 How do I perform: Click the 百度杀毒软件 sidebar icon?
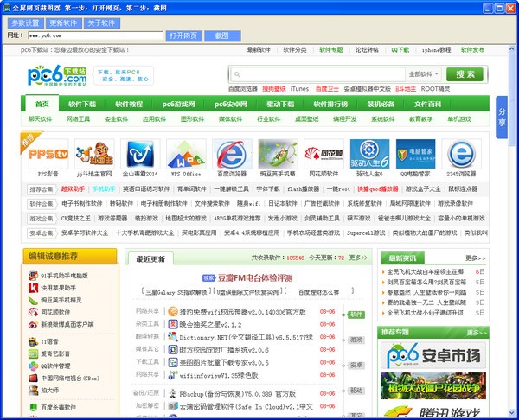33,407
